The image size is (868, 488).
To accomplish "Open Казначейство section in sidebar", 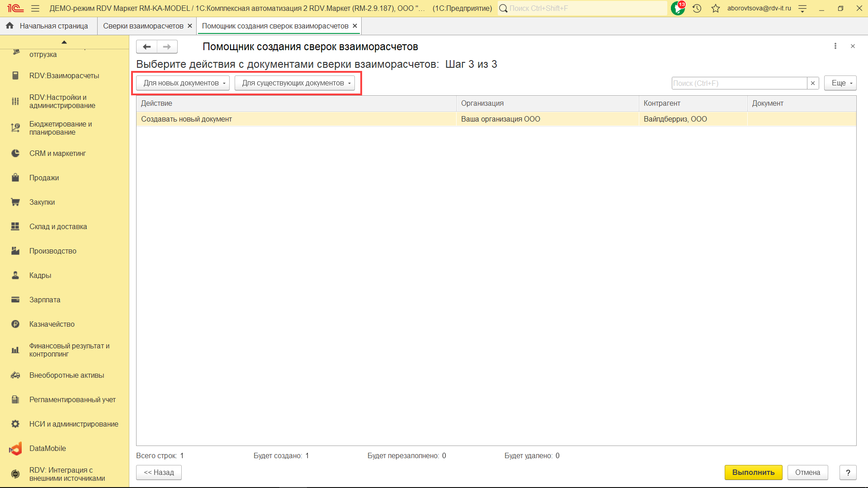I will [52, 324].
